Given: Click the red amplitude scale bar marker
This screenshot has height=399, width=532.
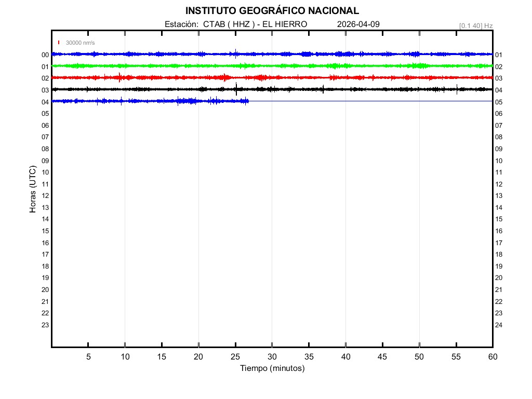Looking at the screenshot, I should (59, 43).
